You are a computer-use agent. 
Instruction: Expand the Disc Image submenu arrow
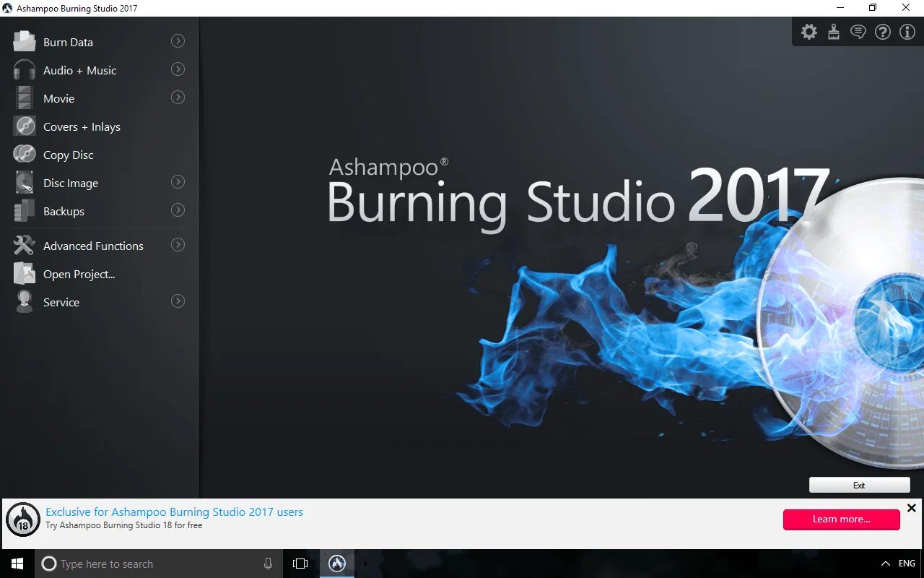(178, 182)
